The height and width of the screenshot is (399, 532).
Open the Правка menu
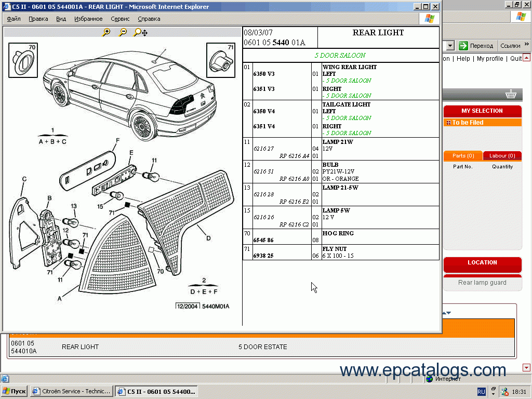[38, 19]
